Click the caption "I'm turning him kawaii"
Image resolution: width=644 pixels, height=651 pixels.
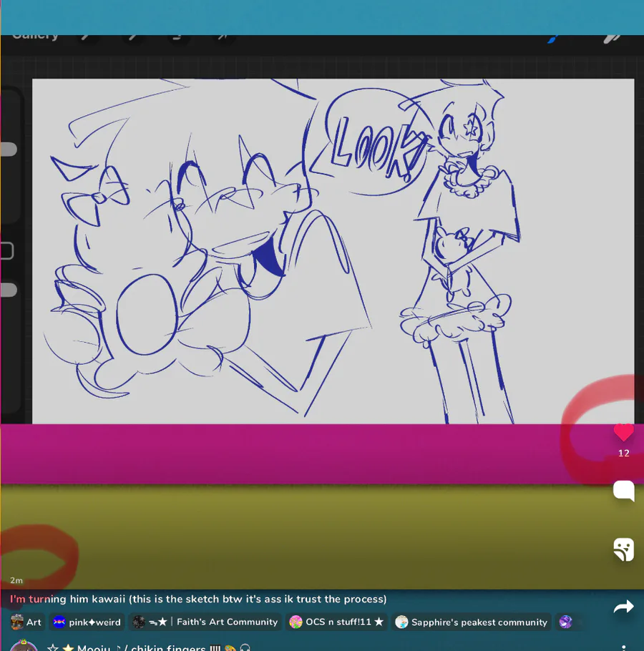pyautogui.click(x=67, y=599)
